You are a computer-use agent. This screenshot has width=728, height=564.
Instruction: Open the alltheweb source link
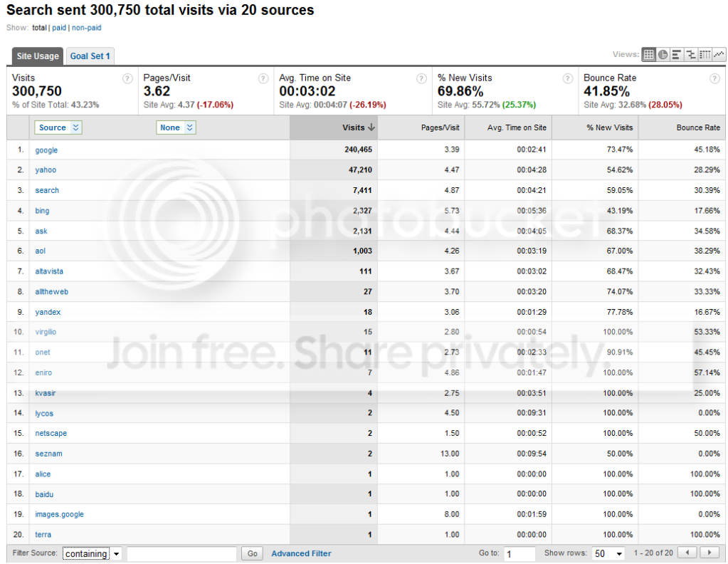pyautogui.click(x=51, y=292)
